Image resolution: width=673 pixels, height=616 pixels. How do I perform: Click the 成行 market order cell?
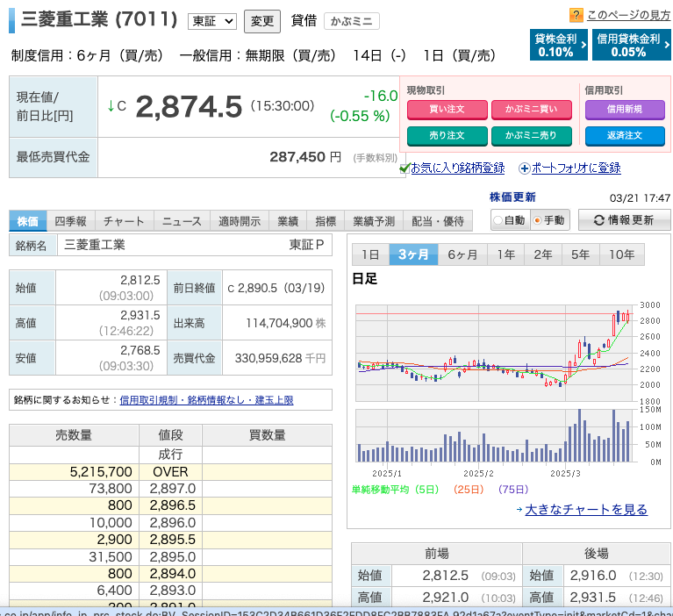point(170,455)
